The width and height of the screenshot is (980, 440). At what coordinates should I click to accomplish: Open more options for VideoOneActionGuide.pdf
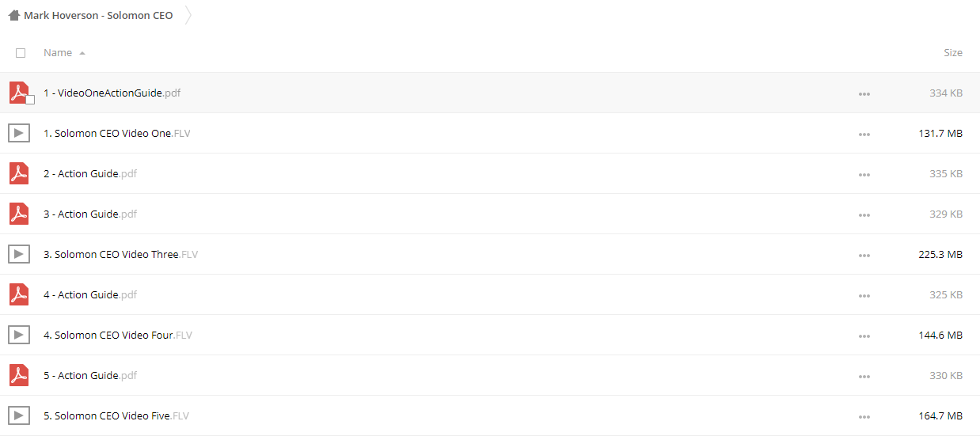(x=864, y=94)
